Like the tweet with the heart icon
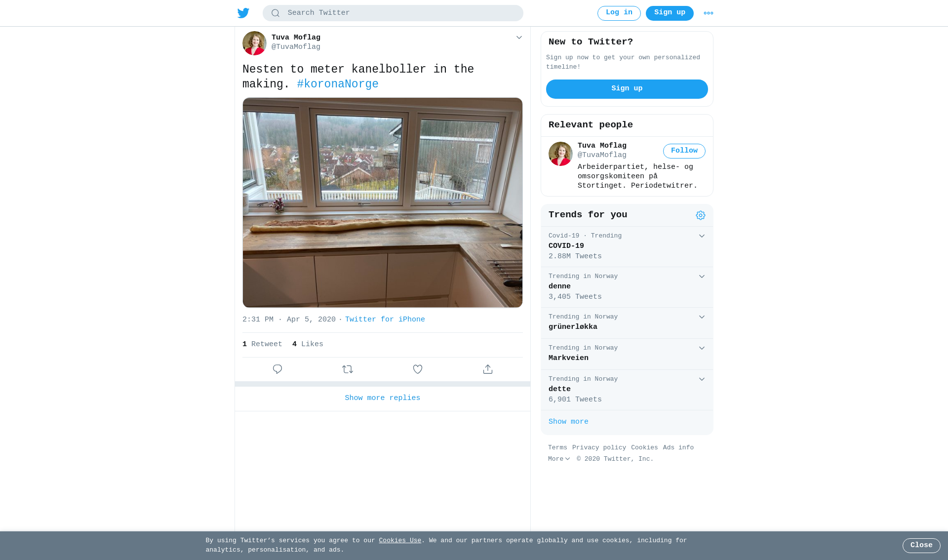Viewport: 948px width, 560px height. click(418, 369)
